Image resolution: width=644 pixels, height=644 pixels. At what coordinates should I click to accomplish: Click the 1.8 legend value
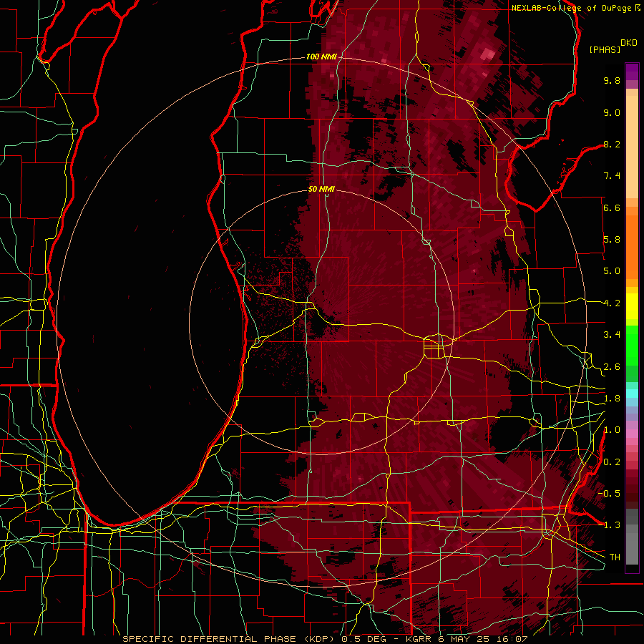click(612, 399)
